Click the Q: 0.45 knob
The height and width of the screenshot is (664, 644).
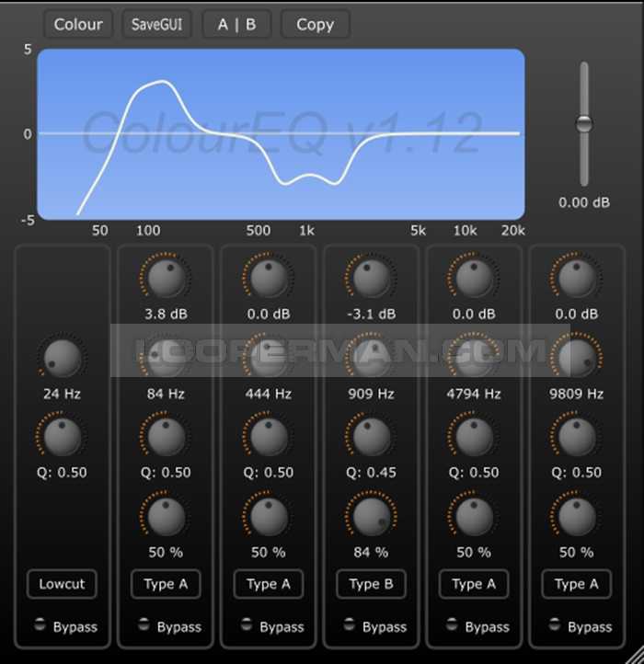click(x=371, y=437)
